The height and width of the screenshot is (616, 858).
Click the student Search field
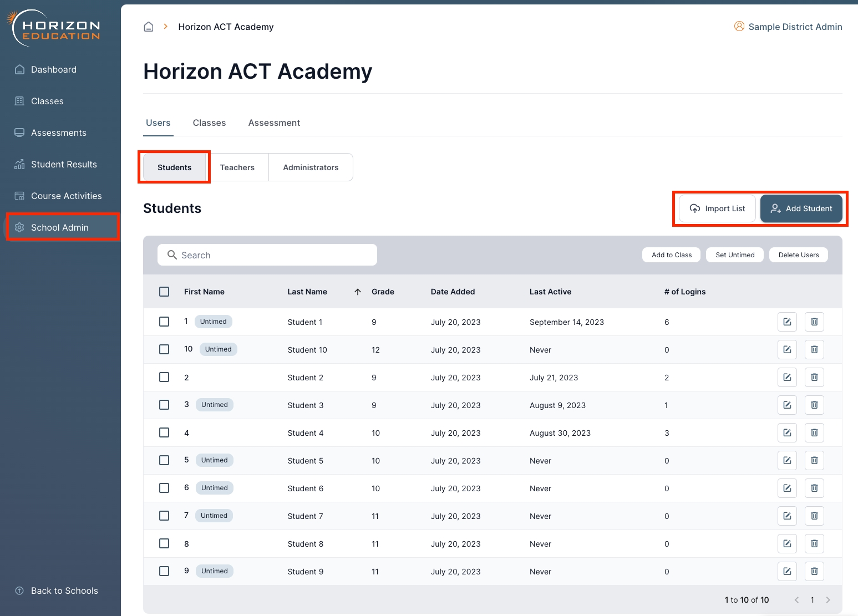pyautogui.click(x=267, y=255)
